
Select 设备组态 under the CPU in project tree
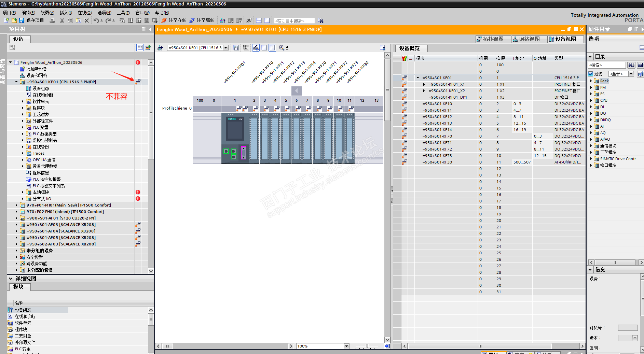click(41, 88)
